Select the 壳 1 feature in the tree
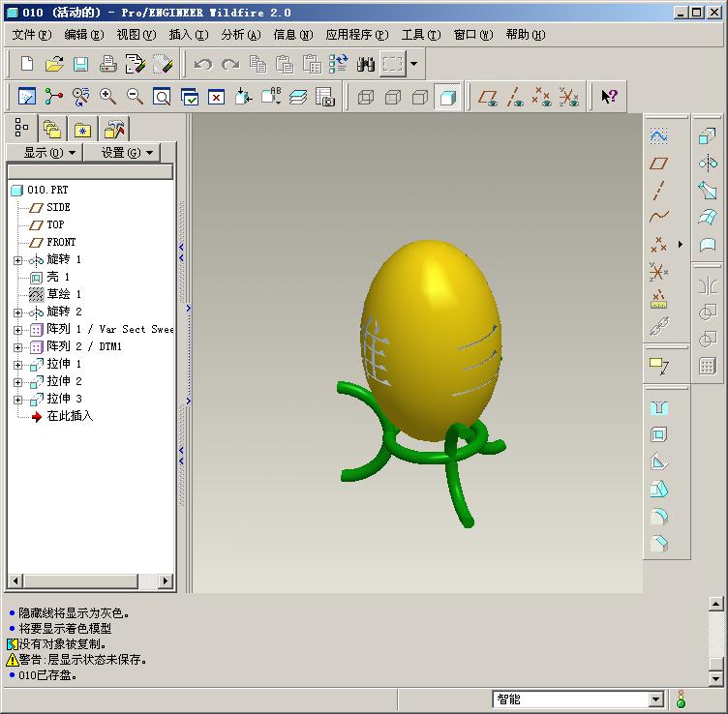 tap(58, 278)
